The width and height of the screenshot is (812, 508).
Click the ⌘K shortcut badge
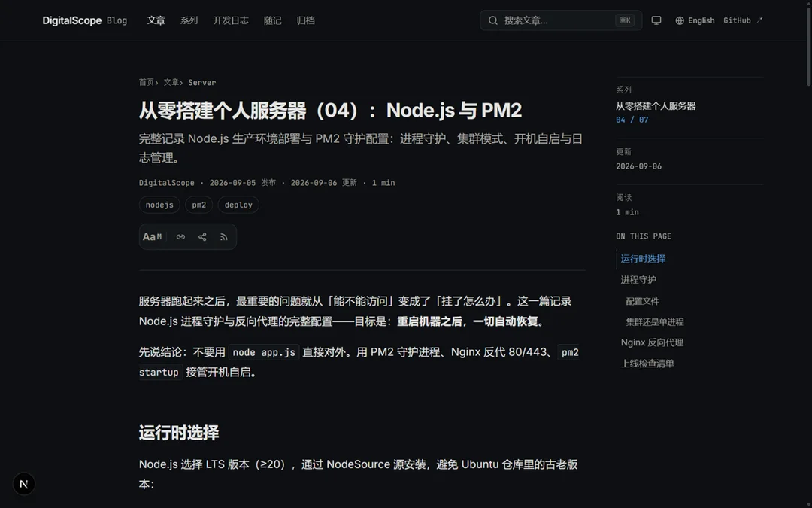pos(625,20)
